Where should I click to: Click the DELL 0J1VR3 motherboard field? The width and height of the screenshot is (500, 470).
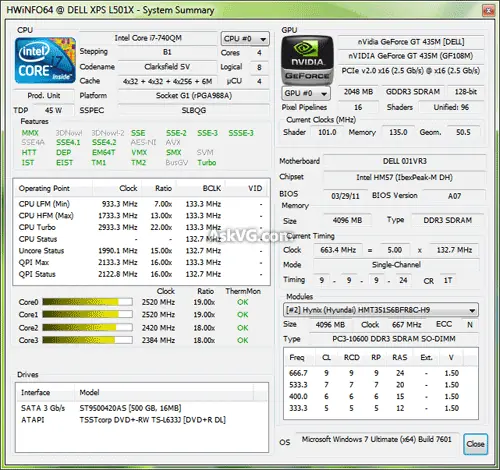[404, 161]
